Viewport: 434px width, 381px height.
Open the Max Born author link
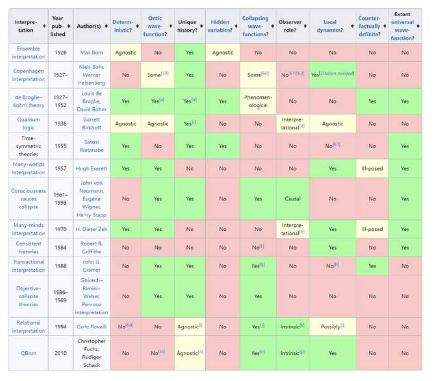coord(91,53)
